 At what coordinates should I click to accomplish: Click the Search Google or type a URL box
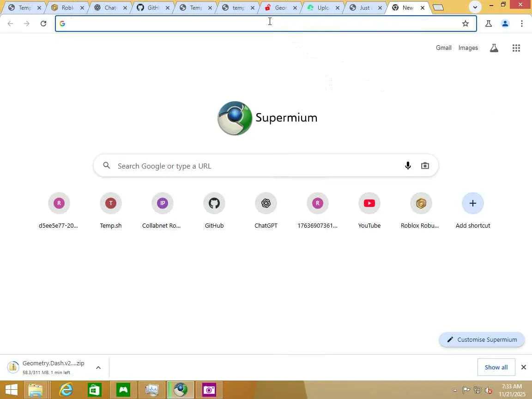tap(266, 166)
